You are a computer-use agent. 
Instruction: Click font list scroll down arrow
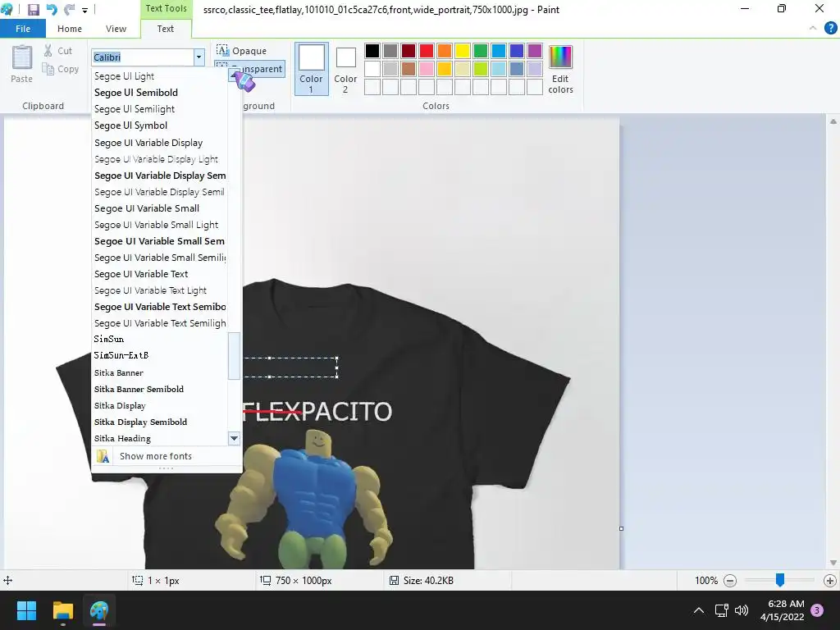[x=234, y=438]
